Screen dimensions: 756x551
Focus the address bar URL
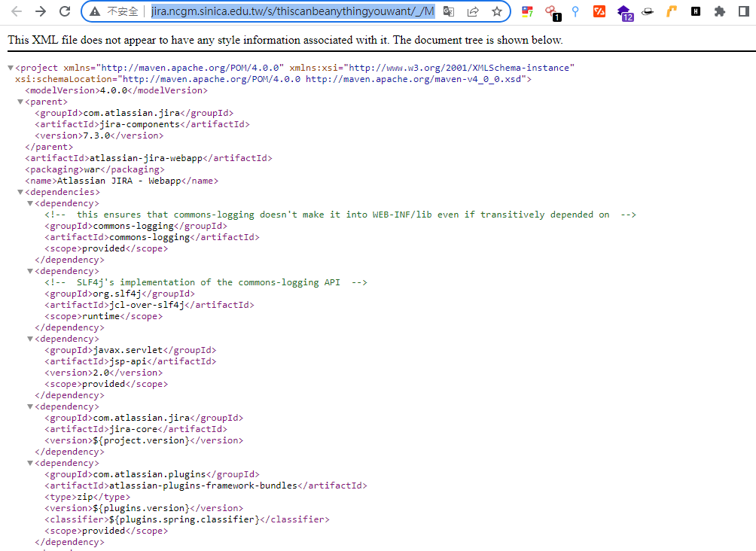292,11
